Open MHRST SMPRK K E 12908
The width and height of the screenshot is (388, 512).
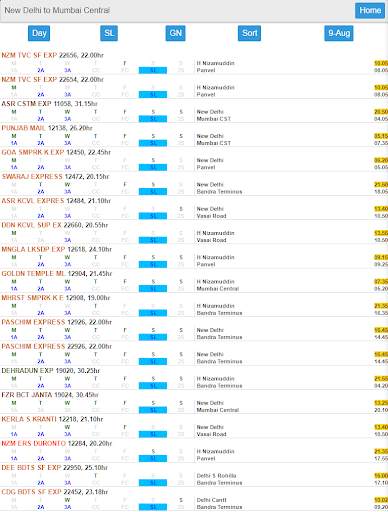click(56, 298)
